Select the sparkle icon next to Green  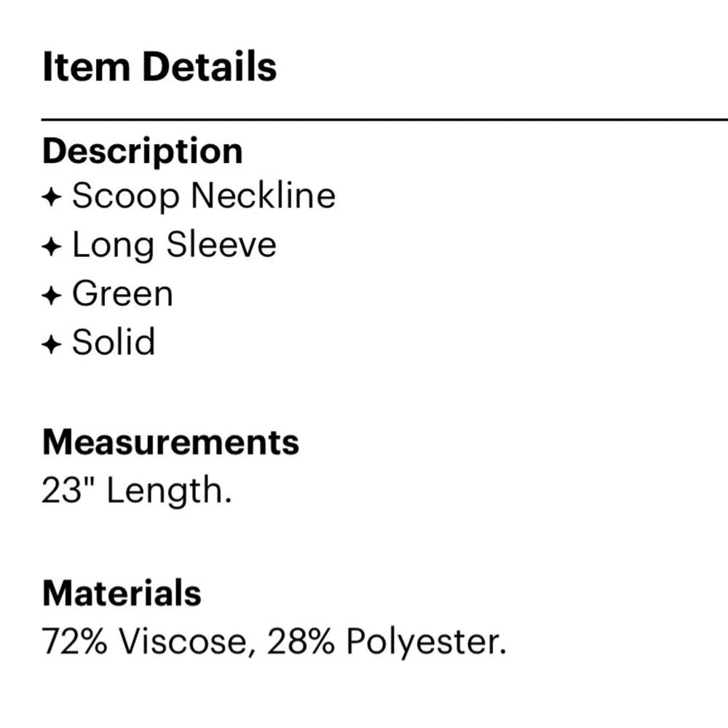click(x=52, y=296)
